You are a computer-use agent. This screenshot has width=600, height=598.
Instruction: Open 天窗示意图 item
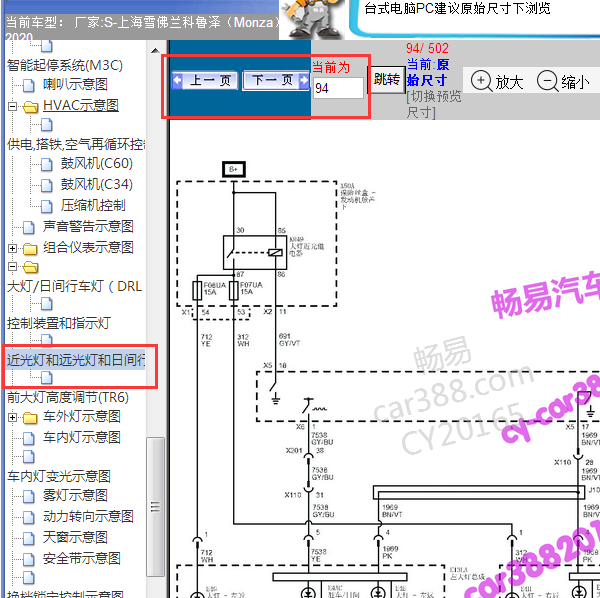click(x=75, y=538)
